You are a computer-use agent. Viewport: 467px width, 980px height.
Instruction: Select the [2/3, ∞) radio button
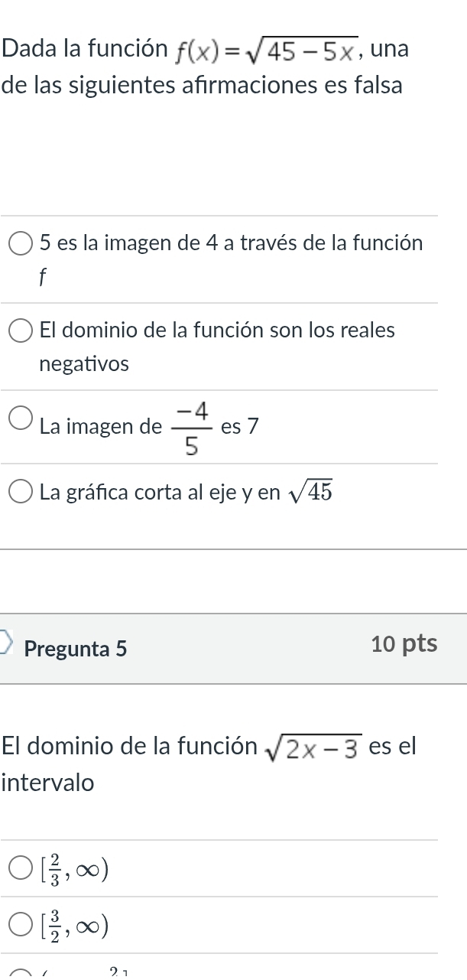[x=21, y=868]
